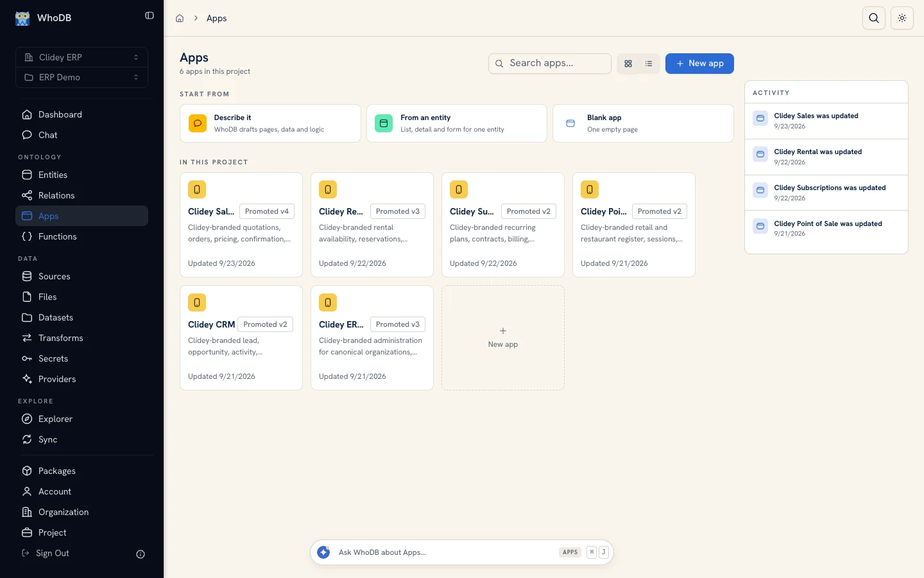Click the Account person icon
This screenshot has height=578, width=924.
[x=27, y=491]
